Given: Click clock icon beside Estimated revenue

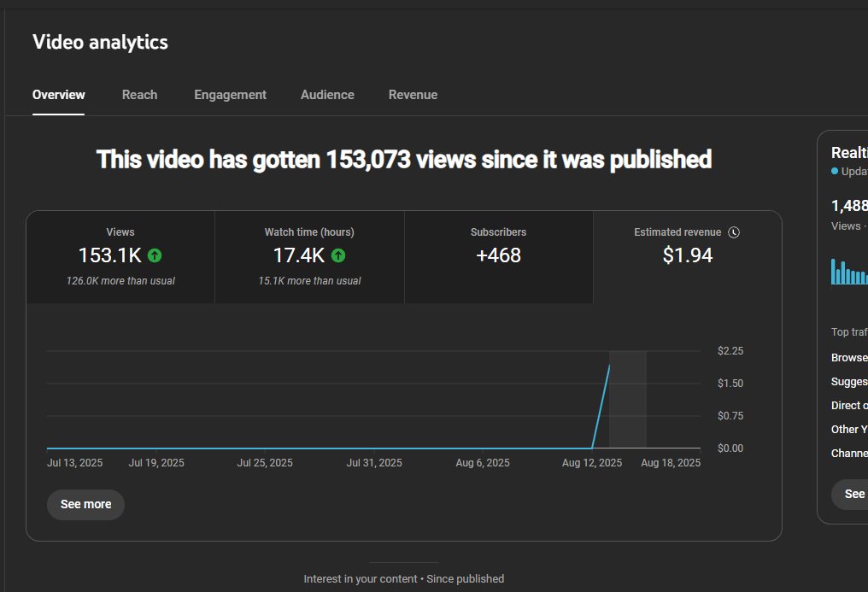Looking at the screenshot, I should (x=734, y=232).
